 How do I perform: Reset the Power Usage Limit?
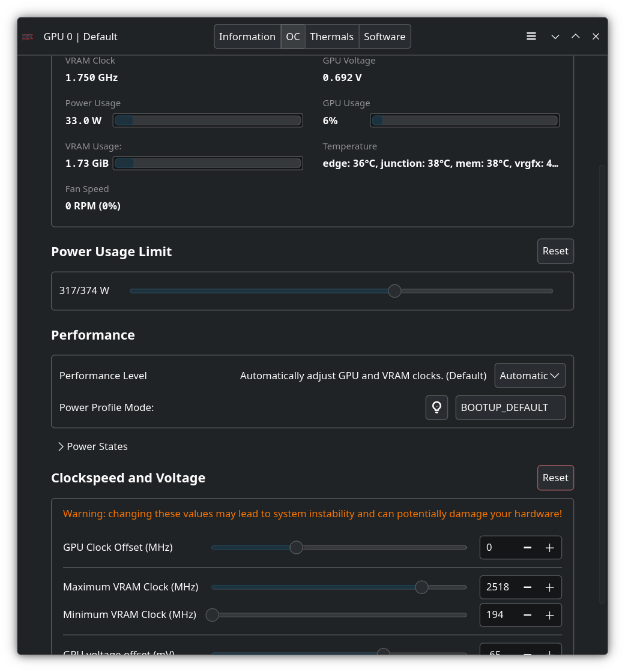[x=555, y=251]
